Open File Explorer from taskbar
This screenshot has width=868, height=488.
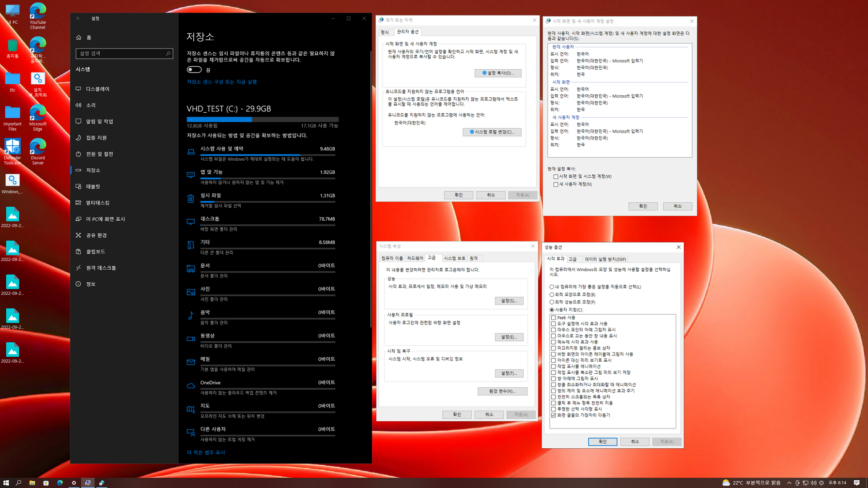[x=32, y=483]
